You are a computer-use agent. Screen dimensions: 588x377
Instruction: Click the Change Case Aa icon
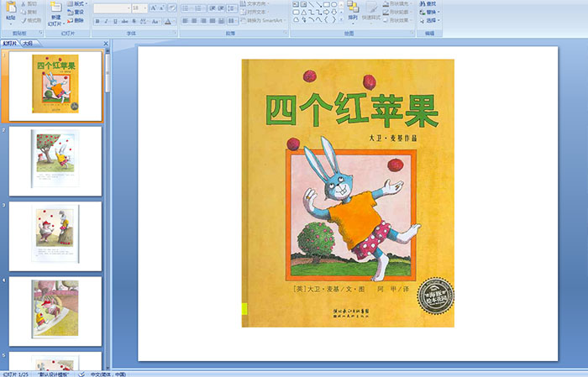click(155, 21)
